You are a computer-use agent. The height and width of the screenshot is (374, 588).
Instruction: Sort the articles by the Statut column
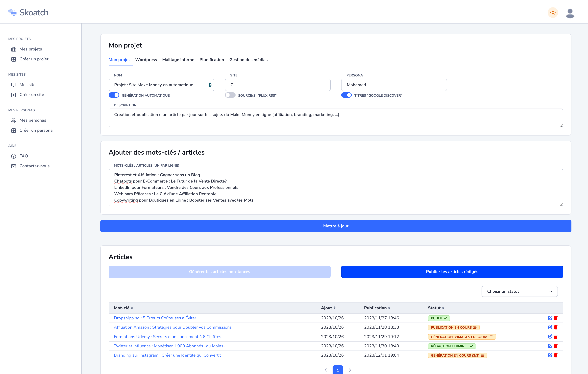pyautogui.click(x=436, y=308)
